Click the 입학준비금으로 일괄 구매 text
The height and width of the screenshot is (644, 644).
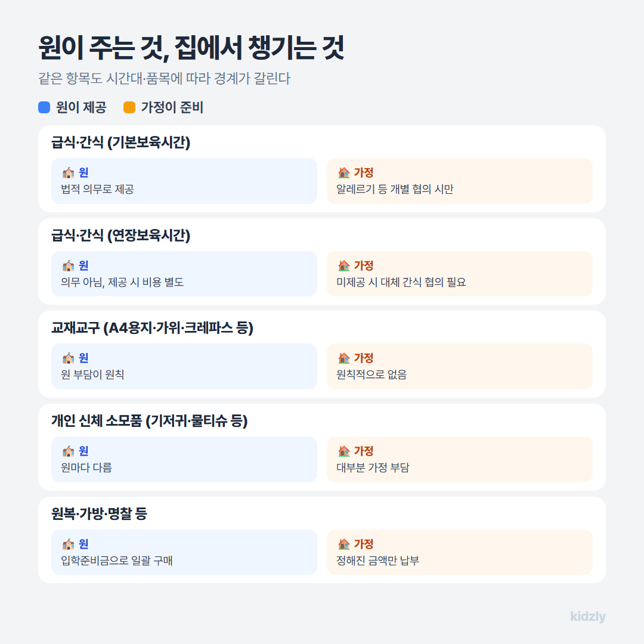point(117,561)
